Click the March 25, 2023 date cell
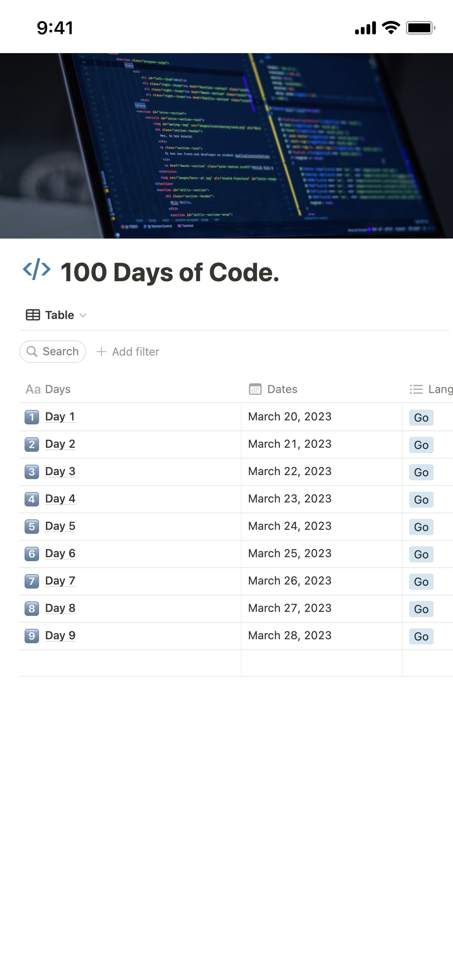Screen dimensions: 453x980 (290, 554)
